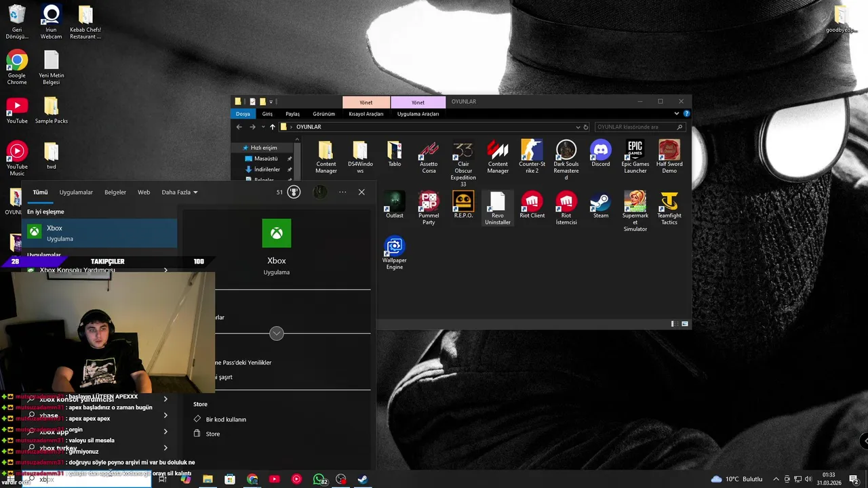Switch search filter to Belgeler
This screenshot has height=488, width=868.
[x=115, y=192]
